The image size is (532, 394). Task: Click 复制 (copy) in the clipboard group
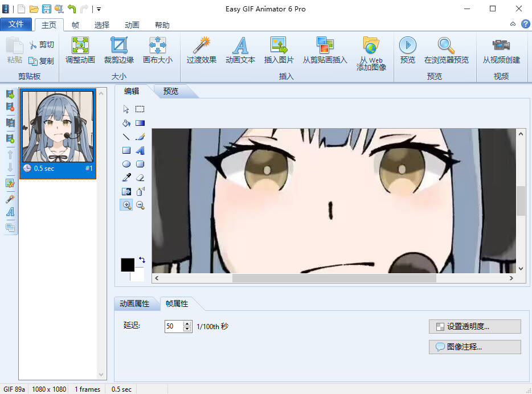tap(42, 61)
